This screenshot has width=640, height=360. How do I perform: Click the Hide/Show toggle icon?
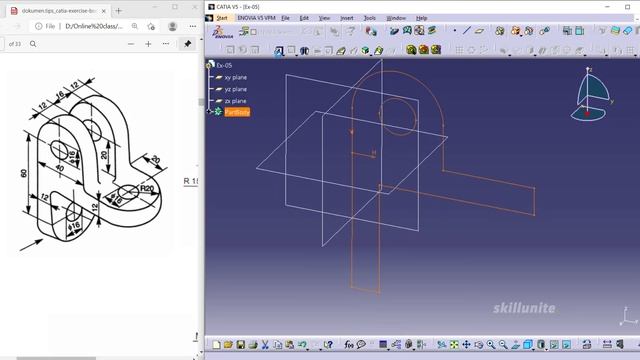tap(554, 345)
